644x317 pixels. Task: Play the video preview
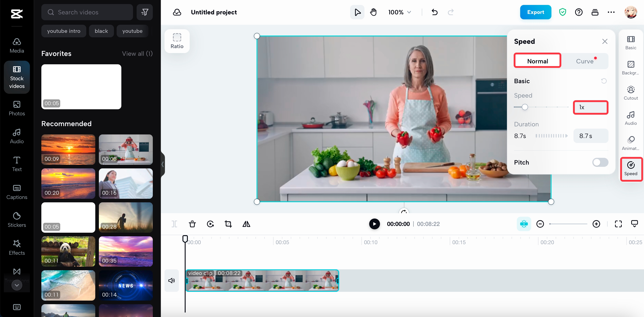tap(375, 224)
